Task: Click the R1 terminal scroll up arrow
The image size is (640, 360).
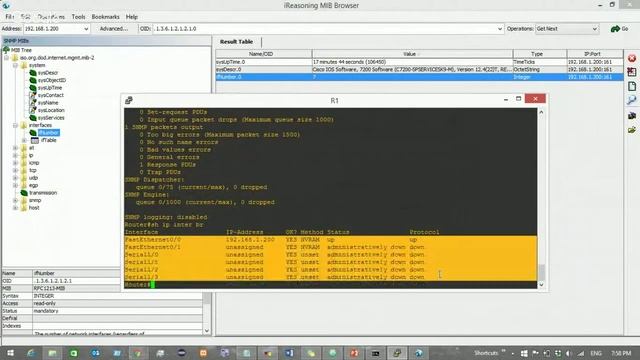Action: [x=542, y=112]
